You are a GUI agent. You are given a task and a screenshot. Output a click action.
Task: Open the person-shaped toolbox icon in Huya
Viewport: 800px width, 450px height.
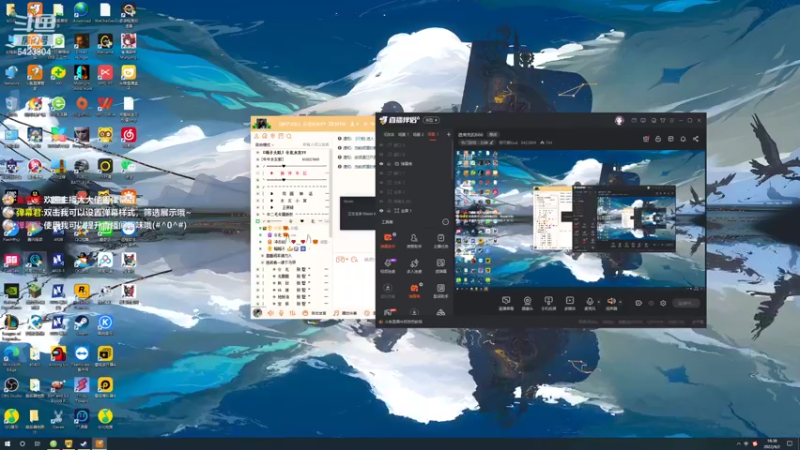(414, 240)
